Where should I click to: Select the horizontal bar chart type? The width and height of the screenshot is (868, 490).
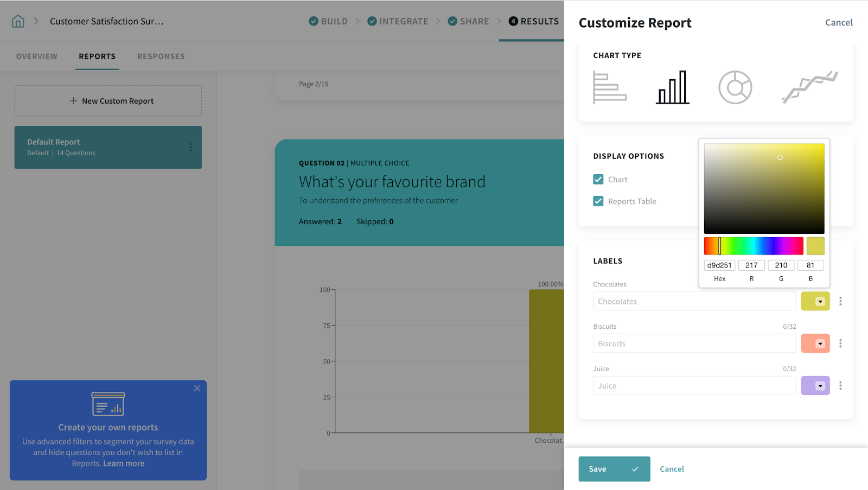pos(609,87)
